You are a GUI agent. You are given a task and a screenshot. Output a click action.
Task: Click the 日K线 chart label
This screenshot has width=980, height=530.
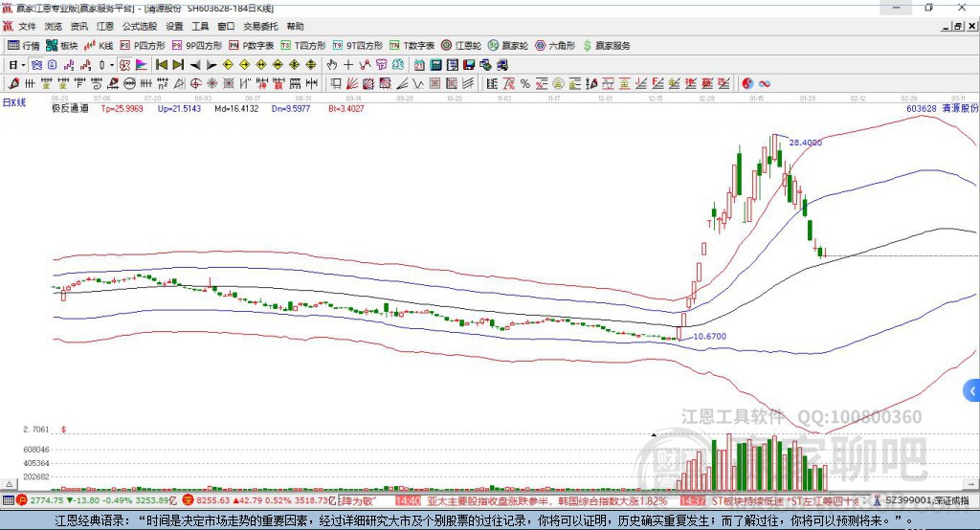pyautogui.click(x=14, y=103)
